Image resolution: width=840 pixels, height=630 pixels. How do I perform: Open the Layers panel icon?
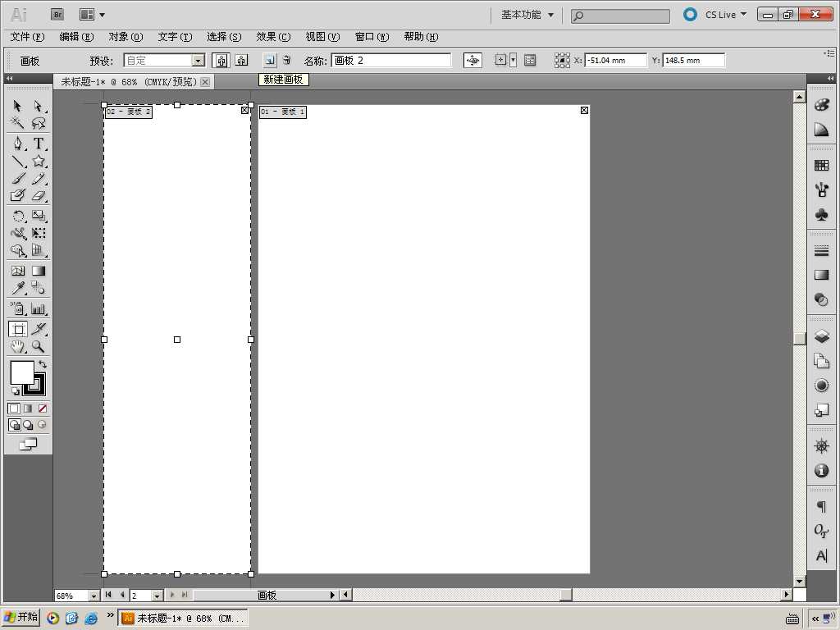click(821, 336)
